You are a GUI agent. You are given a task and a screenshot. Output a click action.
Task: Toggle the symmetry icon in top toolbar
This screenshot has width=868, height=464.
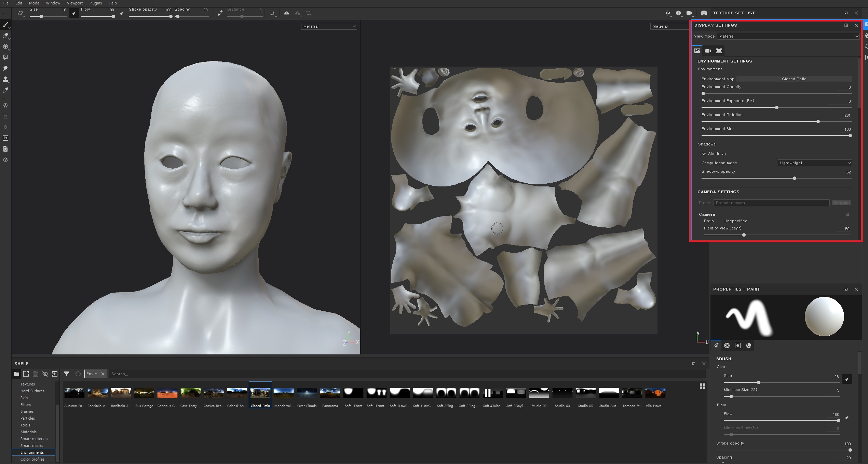point(287,13)
